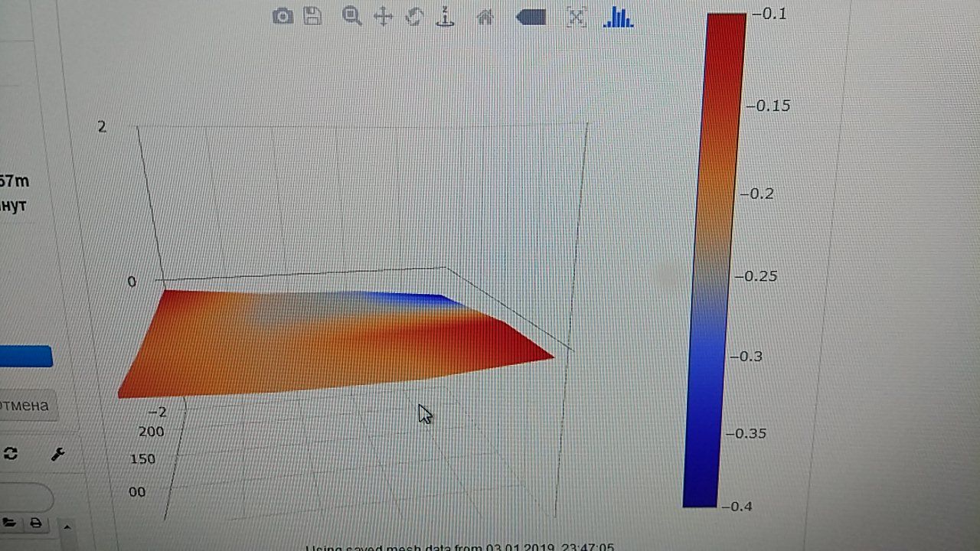Click the -0.4 colorbar tick label
The image size is (980, 551).
point(736,507)
